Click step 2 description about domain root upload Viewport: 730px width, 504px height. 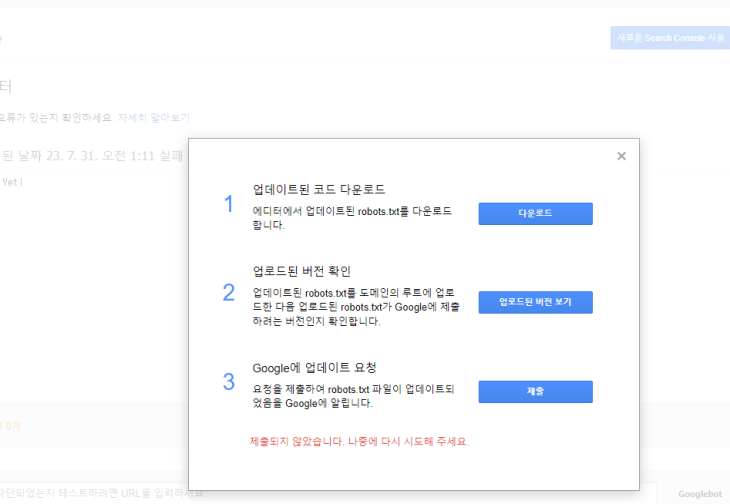tap(356, 307)
